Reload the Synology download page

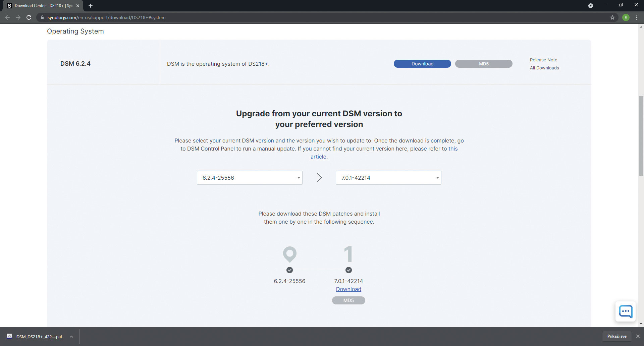[x=29, y=17]
